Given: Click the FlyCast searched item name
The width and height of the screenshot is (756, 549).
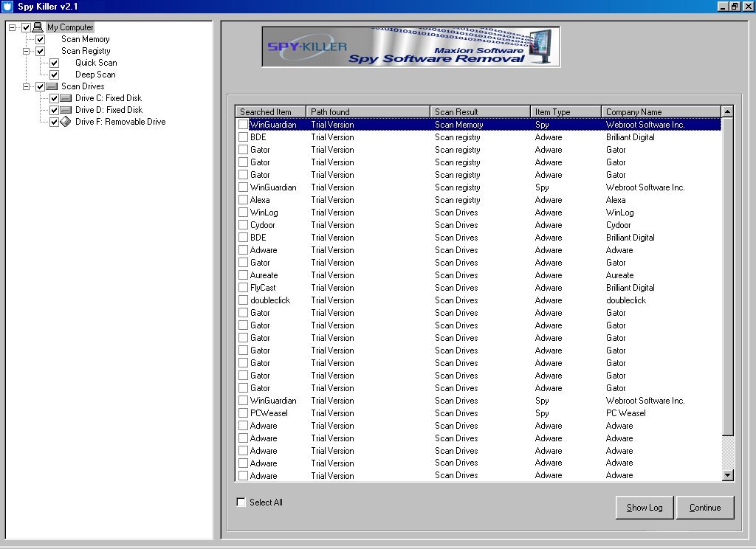Looking at the screenshot, I should [x=263, y=288].
